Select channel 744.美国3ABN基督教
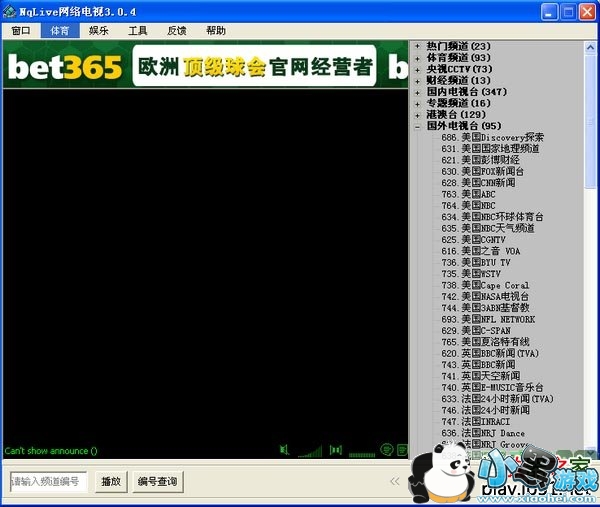 (x=486, y=308)
